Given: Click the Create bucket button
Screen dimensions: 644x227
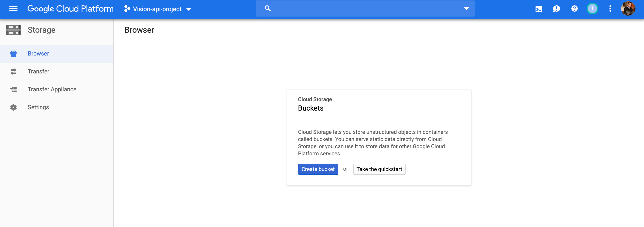Looking at the screenshot, I should (x=318, y=169).
